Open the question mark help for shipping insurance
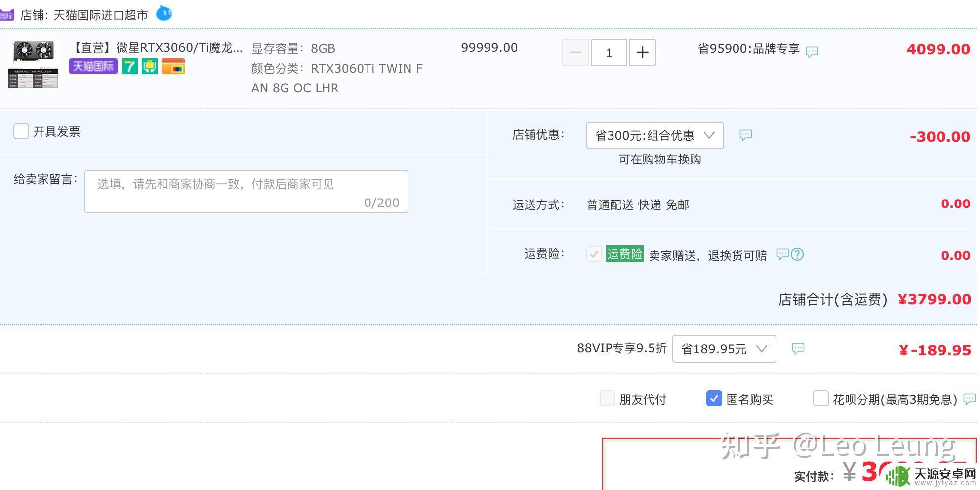 tap(797, 254)
